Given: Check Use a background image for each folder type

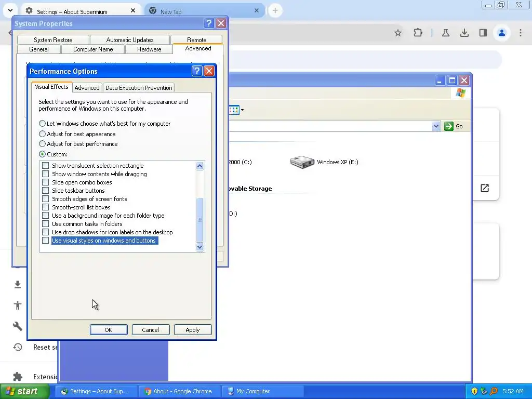Looking at the screenshot, I should 46,216.
